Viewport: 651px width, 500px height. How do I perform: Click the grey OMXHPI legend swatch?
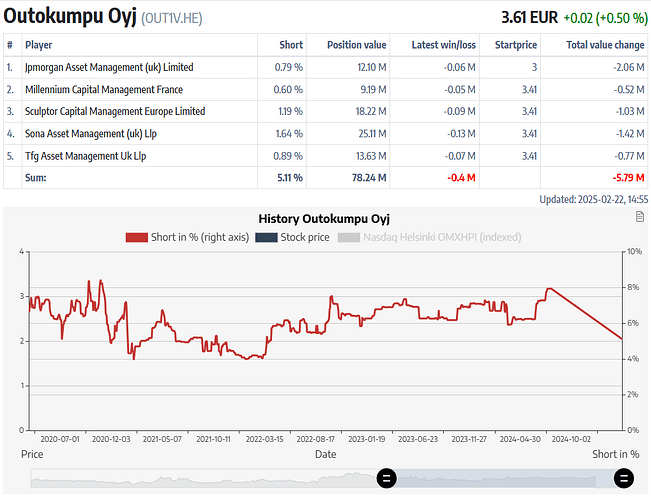tap(349, 238)
